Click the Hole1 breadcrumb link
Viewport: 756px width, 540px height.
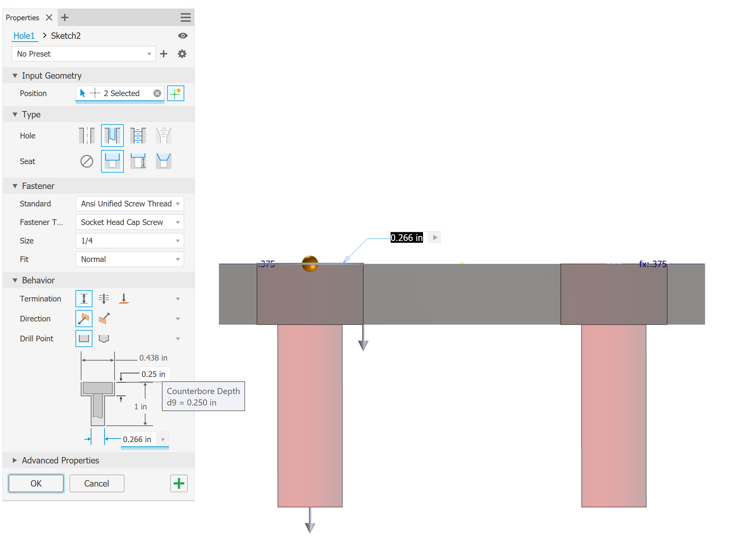(x=25, y=36)
